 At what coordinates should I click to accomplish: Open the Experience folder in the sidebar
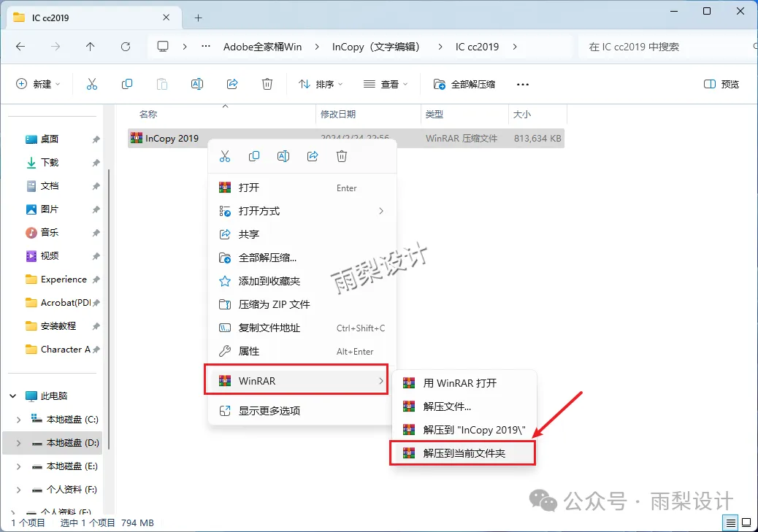pyautogui.click(x=64, y=280)
